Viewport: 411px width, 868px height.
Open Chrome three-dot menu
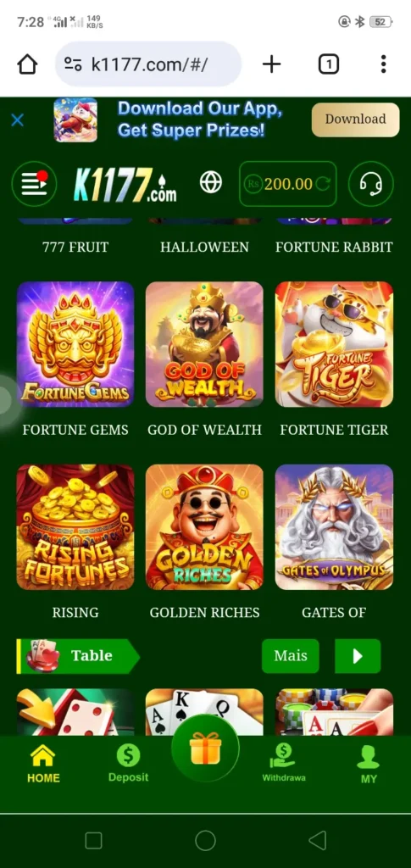click(383, 64)
